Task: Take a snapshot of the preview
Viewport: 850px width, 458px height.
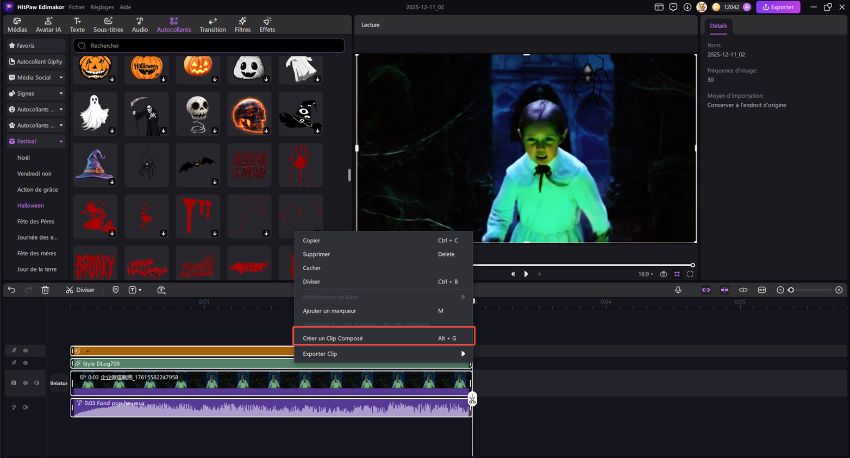Action: click(x=664, y=274)
